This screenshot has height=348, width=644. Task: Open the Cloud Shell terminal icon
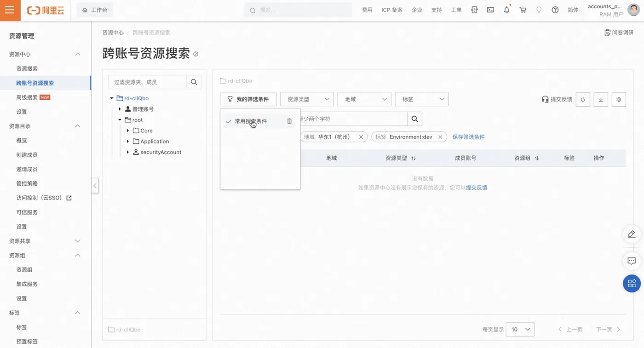coord(490,10)
